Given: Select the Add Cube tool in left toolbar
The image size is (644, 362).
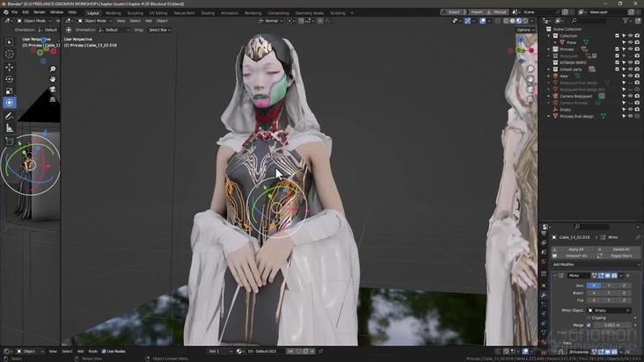Looking at the screenshot, I should (9, 141).
